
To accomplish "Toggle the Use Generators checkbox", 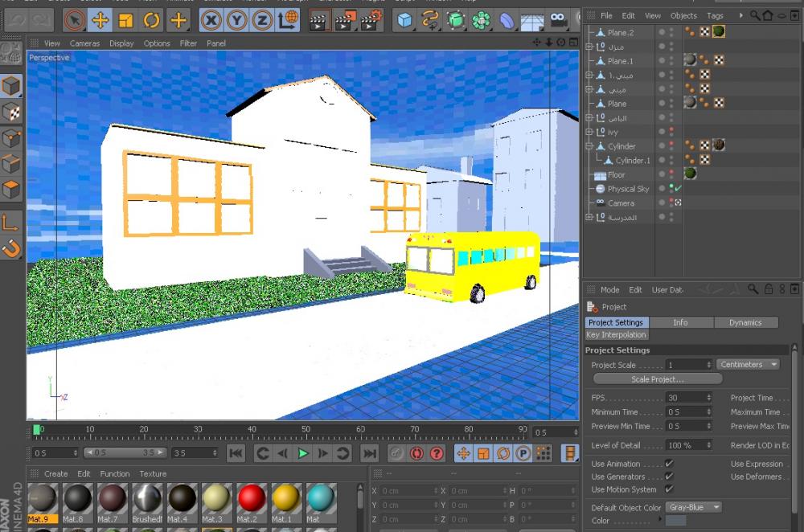I will 669,476.
